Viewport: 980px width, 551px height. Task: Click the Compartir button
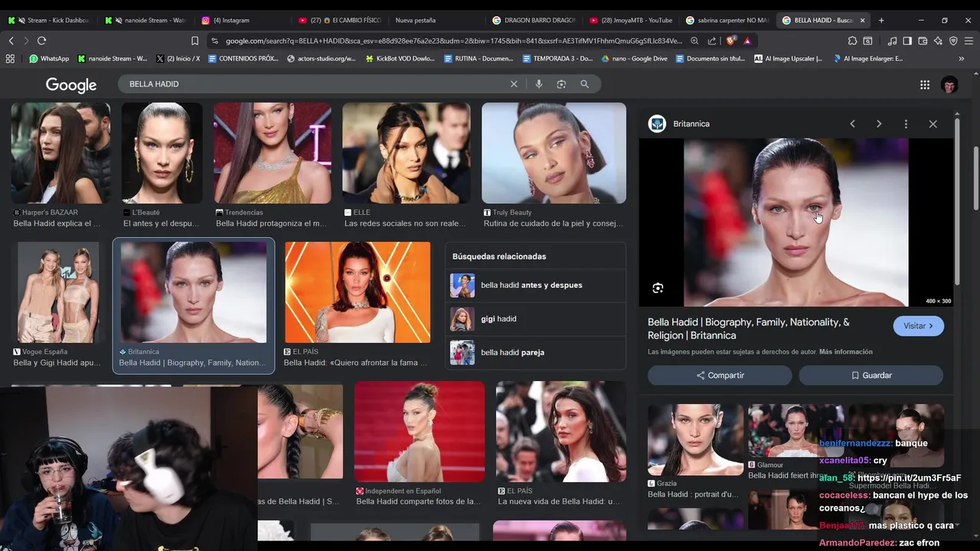(x=720, y=376)
